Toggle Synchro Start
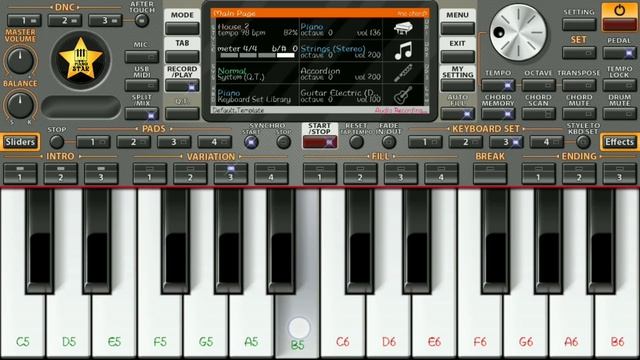Screen dimensions: 640x360 pos(251,142)
